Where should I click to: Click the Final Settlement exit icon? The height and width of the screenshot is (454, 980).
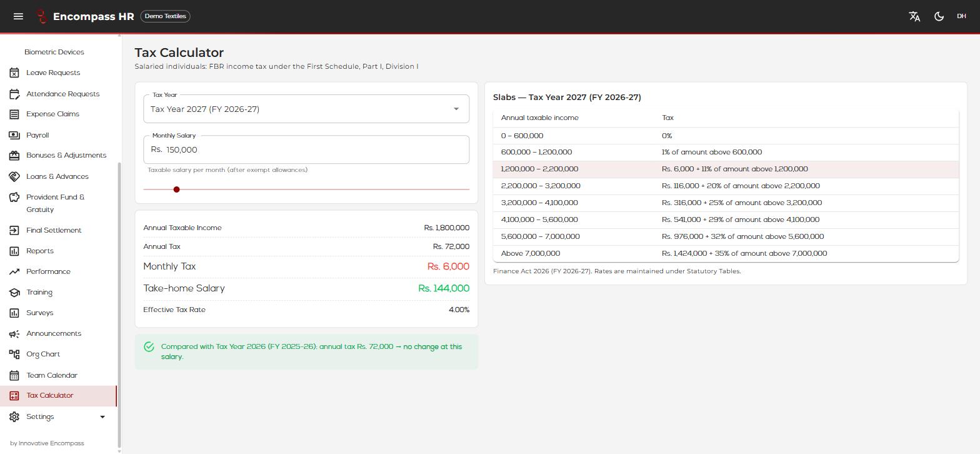14,231
